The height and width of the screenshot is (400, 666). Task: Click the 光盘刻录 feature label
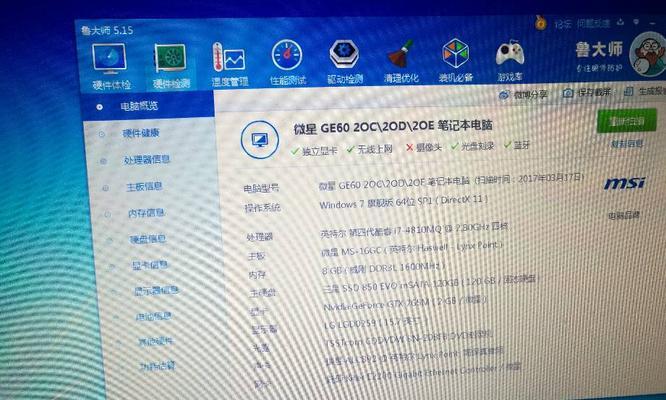(477, 146)
